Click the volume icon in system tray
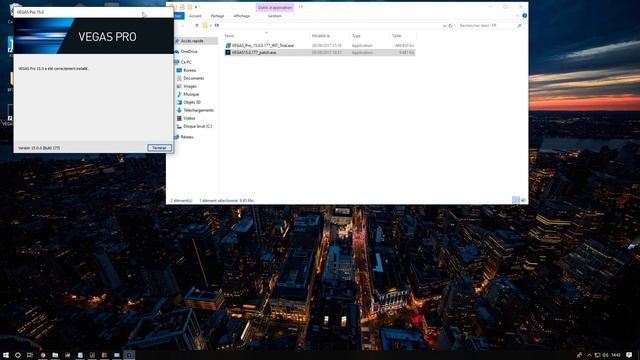 coord(605,355)
